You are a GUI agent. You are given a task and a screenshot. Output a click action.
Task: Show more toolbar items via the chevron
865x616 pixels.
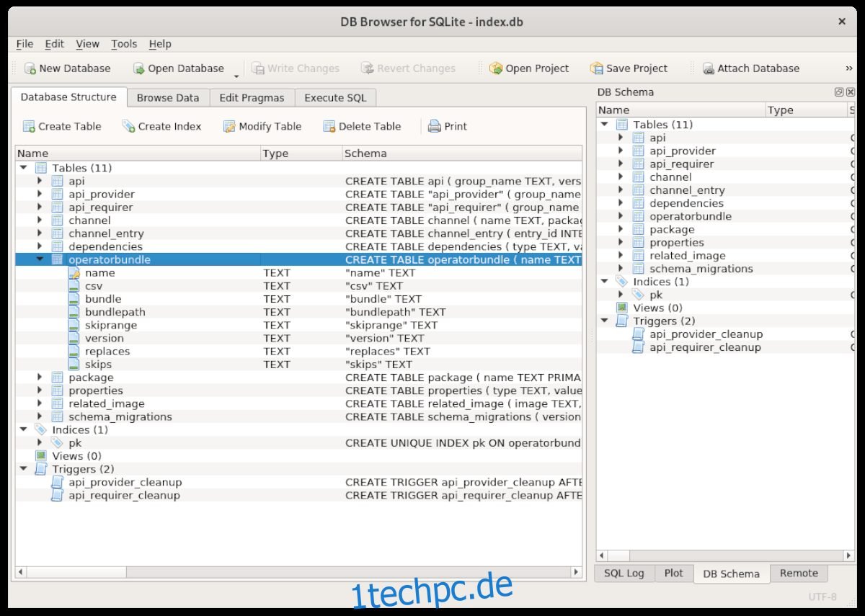[848, 68]
